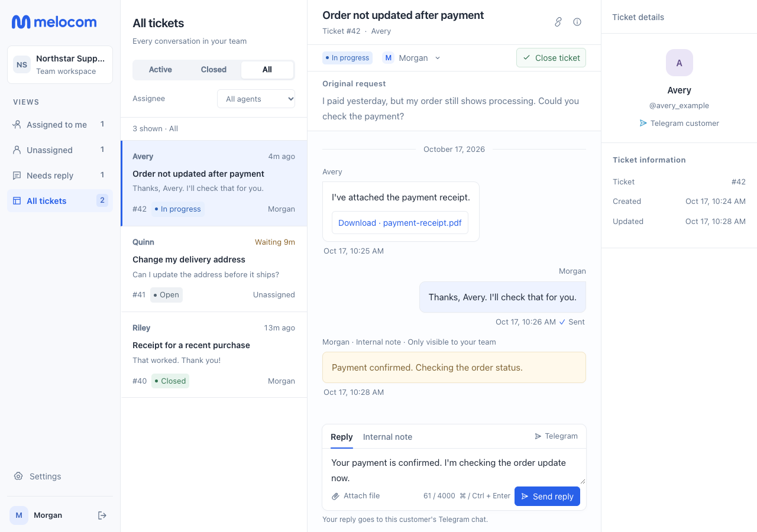Switch to the Reply tab
Image resolution: width=757 pixels, height=532 pixels.
coord(342,437)
